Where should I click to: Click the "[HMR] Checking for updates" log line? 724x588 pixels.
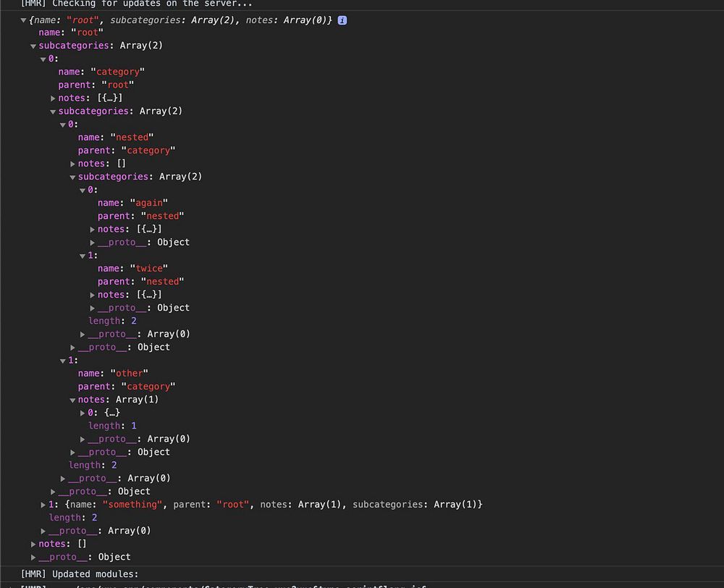coord(137,4)
